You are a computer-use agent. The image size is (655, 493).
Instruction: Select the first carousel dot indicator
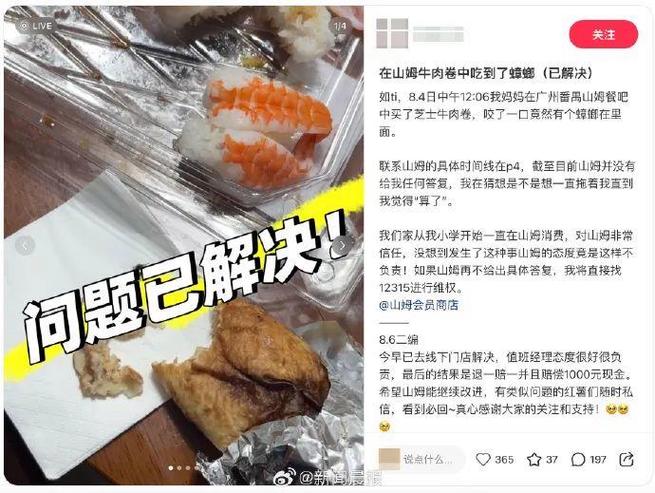pyautogui.click(x=170, y=468)
